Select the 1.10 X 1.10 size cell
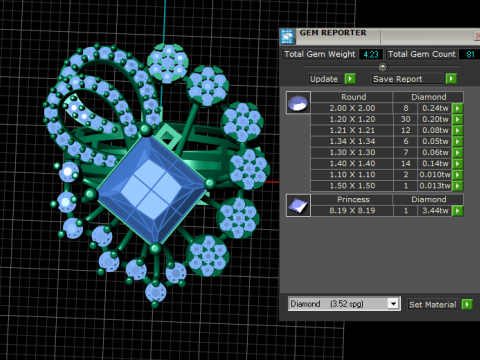This screenshot has width=480, height=360. coord(352,175)
